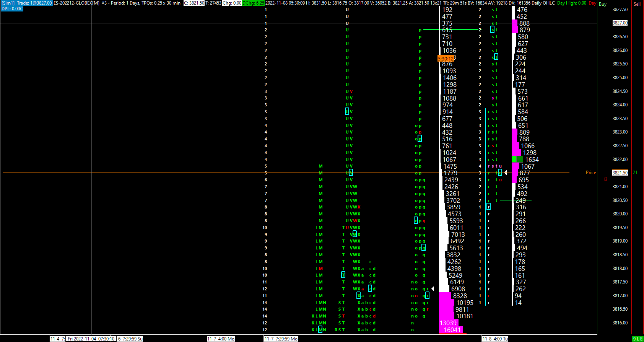Image resolution: width=644 pixels, height=342 pixels.
Task: Click the 11-7 7:29:59 Mo time label
Action: pos(281,339)
